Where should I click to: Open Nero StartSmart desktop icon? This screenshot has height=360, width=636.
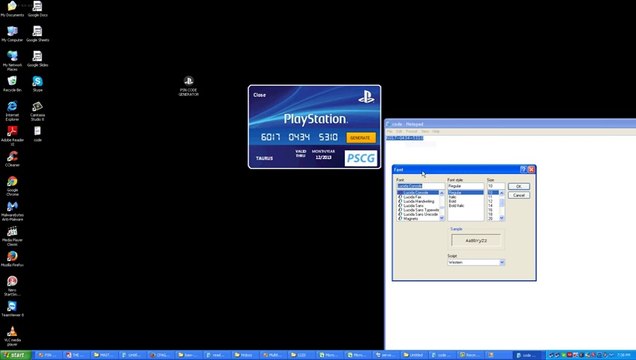tap(12, 286)
